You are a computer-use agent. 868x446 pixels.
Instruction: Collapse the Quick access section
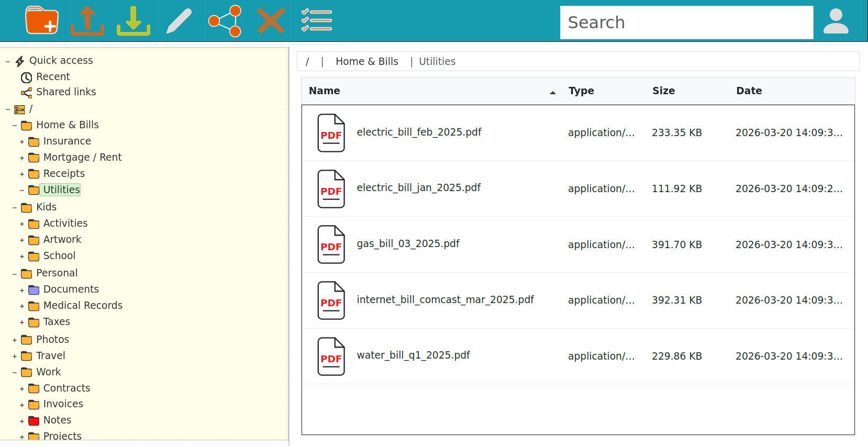coord(8,61)
